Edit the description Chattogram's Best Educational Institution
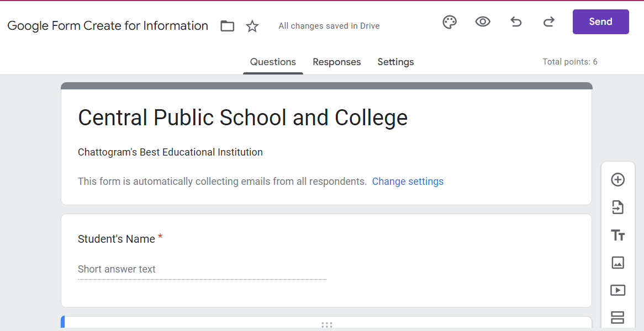The image size is (644, 331). (x=170, y=152)
